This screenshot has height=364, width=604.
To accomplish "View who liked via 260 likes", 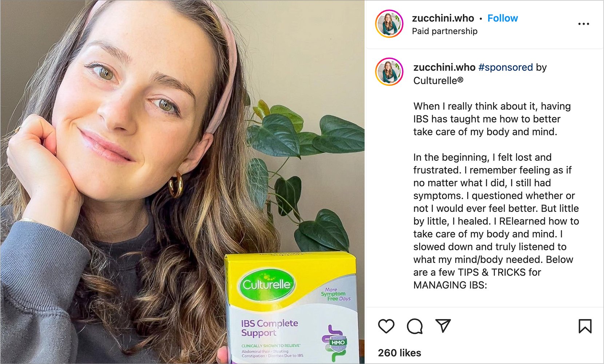I will [x=400, y=353].
